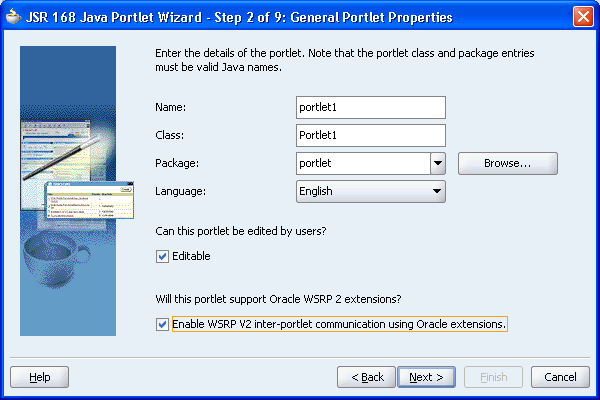This screenshot has height=400, width=600.
Task: Click inside the Package combo box text
Action: (x=363, y=163)
